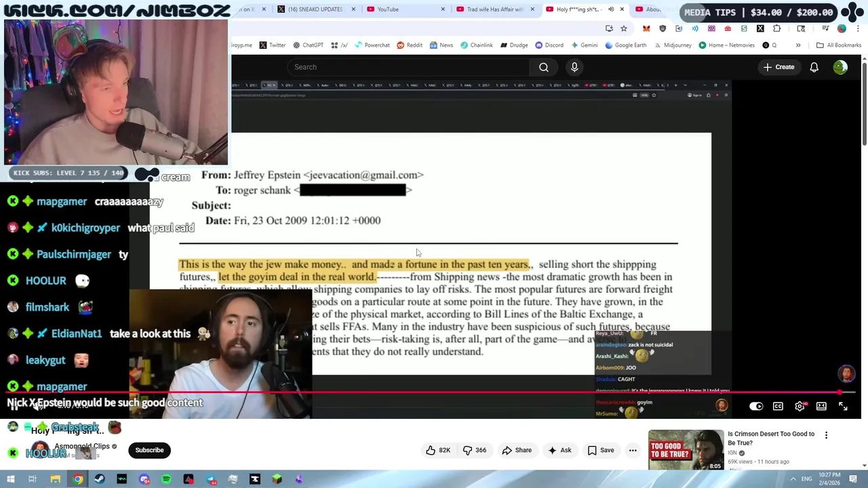The image size is (868, 488).
Task: Search YouTube with the magnifier button
Action: [x=544, y=67]
